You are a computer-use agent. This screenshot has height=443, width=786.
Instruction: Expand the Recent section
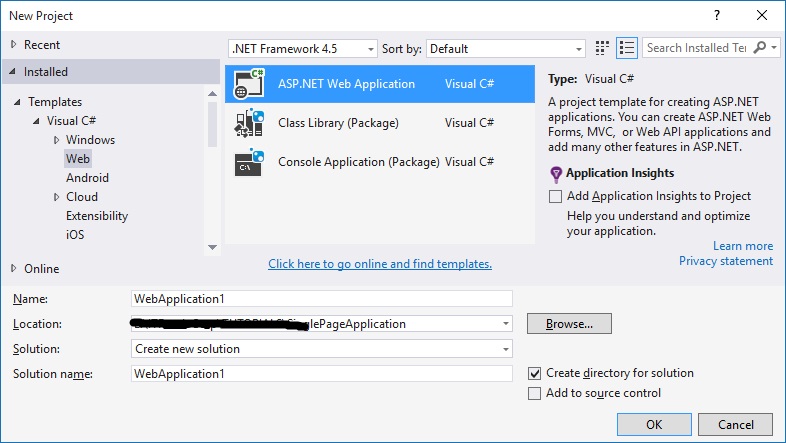tap(14, 45)
